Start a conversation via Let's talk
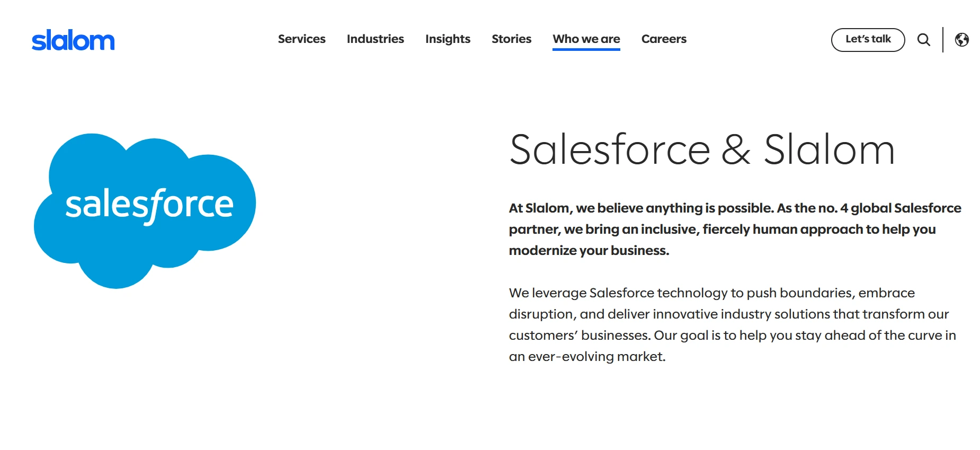The image size is (980, 450). coord(868,39)
